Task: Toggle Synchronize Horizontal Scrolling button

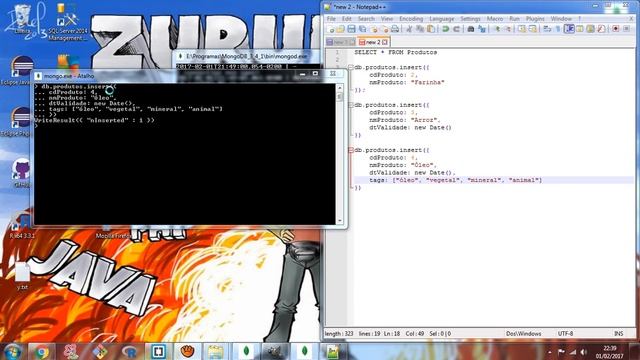Action: (533, 29)
